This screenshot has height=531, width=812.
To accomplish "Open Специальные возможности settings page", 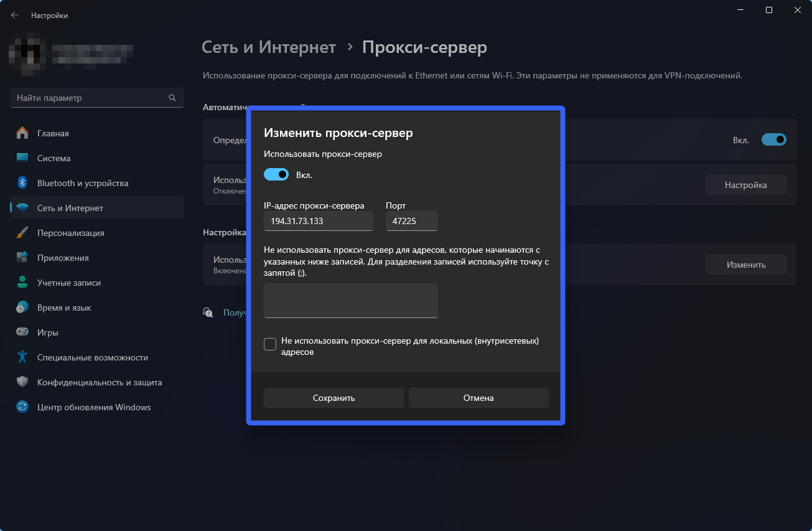I will [x=93, y=357].
